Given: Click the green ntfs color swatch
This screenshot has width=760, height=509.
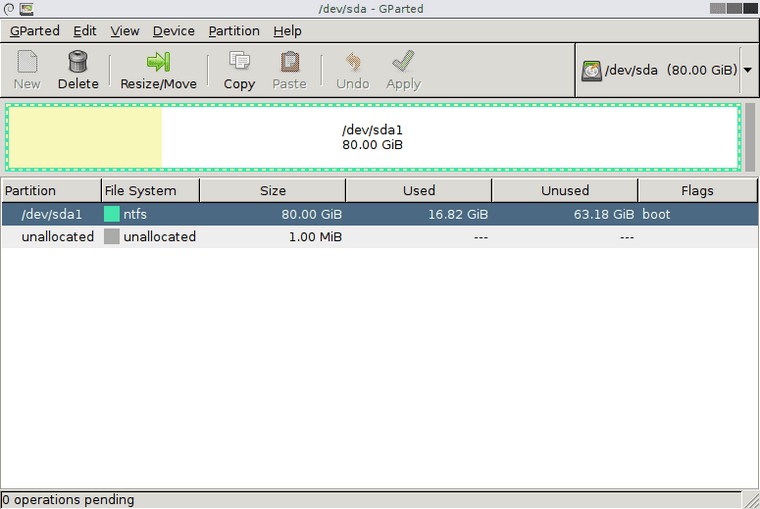Looking at the screenshot, I should coord(111,214).
